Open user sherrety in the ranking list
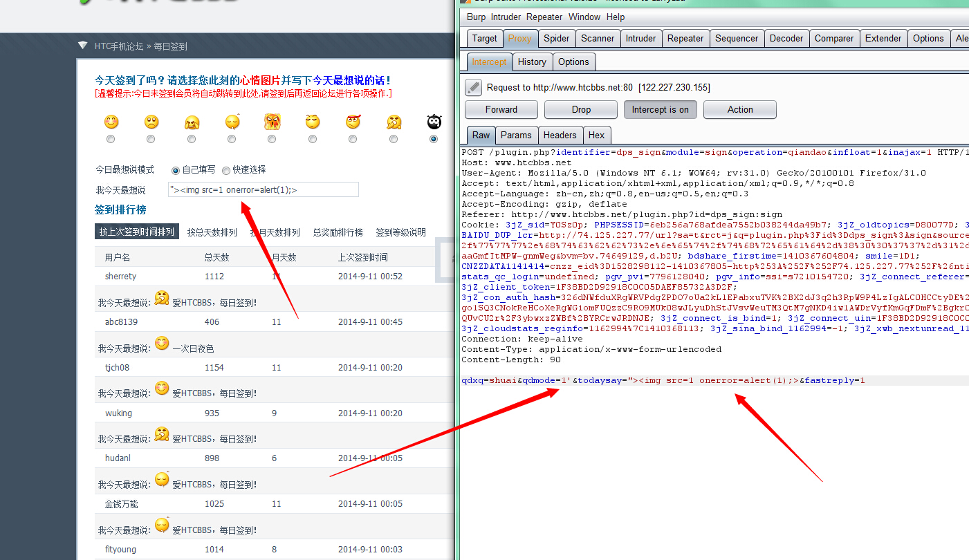Image resolution: width=969 pixels, height=560 pixels. [x=120, y=276]
